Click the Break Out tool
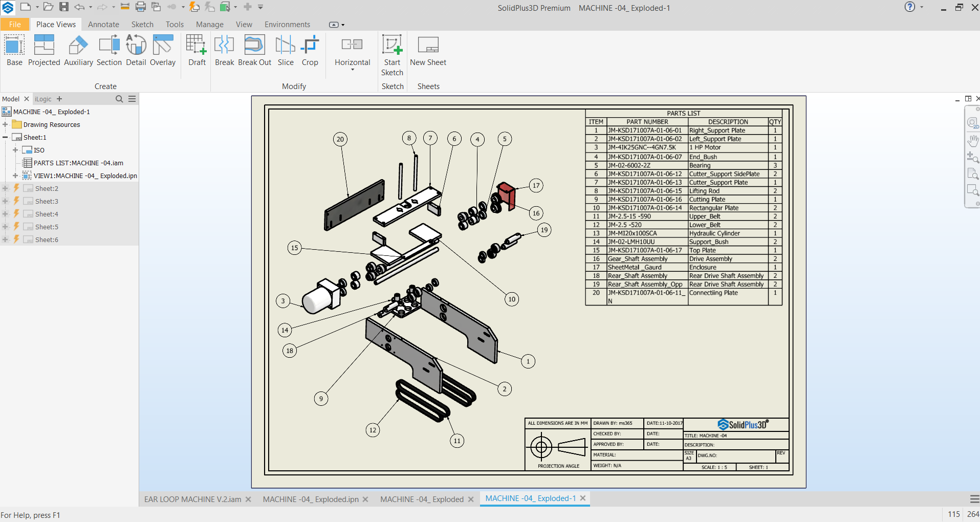This screenshot has height=522, width=980. coord(254,50)
